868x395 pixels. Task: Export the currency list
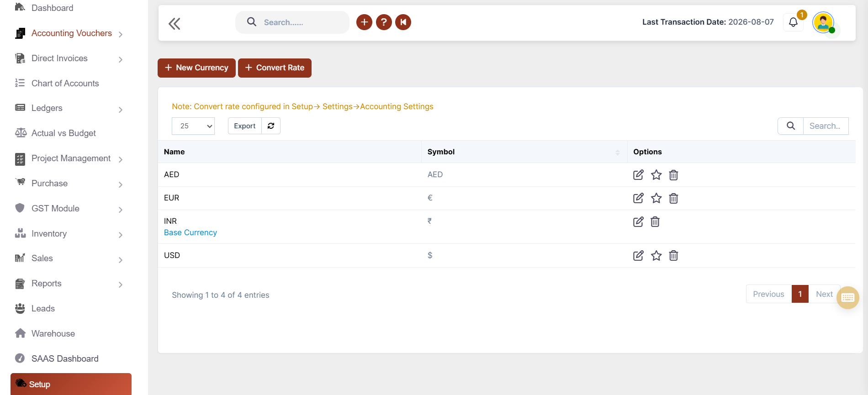tap(245, 126)
